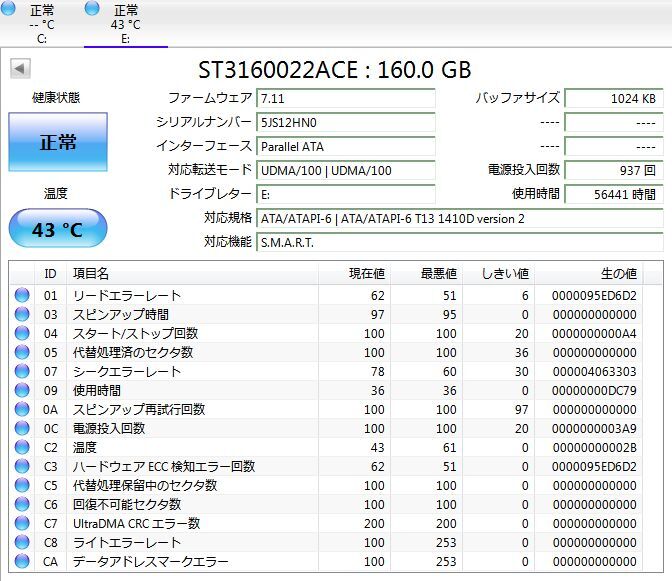Click the status orb for シークエラーレート
The height and width of the screenshot is (581, 672).
coord(22,372)
